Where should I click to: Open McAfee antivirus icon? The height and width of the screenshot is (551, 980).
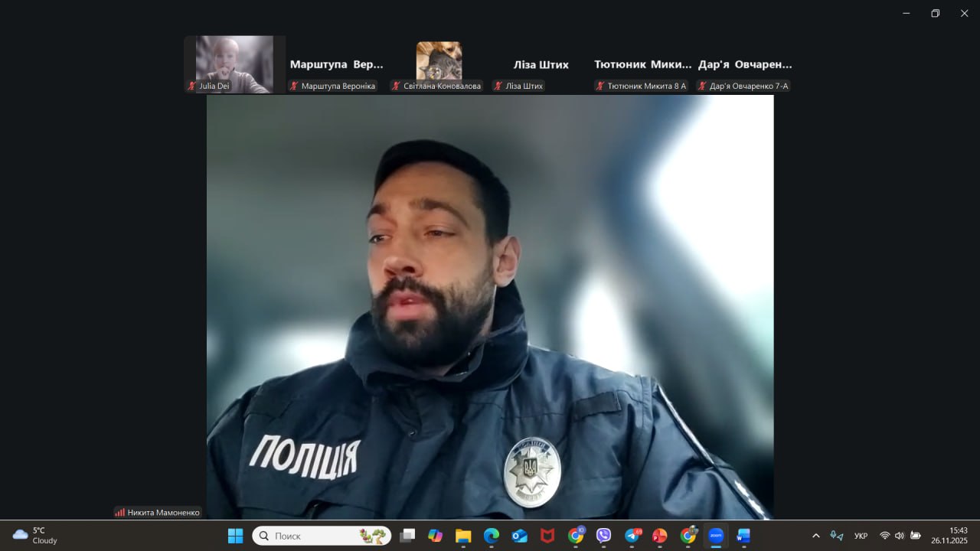tap(547, 536)
